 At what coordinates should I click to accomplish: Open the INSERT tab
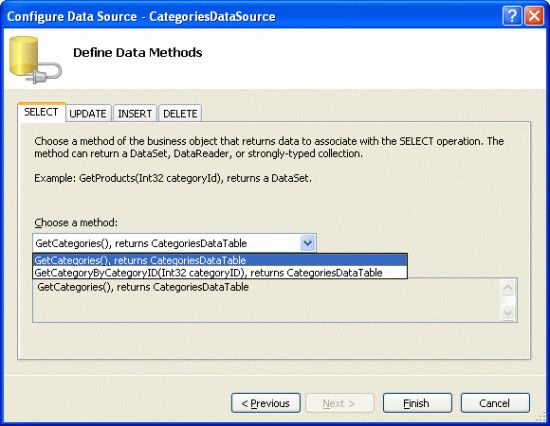pyautogui.click(x=135, y=114)
